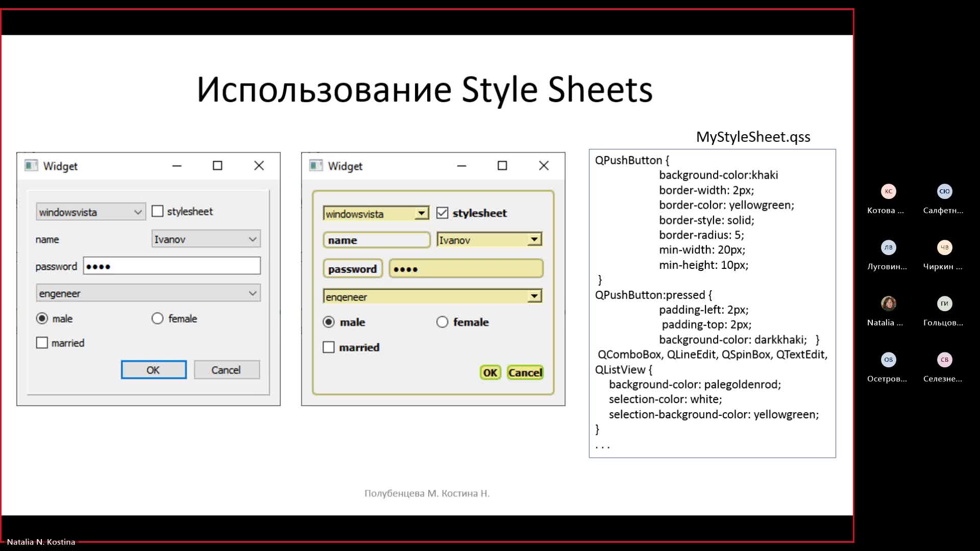Select male radio in styled Widget
This screenshot has height=551, width=980.
(x=329, y=322)
